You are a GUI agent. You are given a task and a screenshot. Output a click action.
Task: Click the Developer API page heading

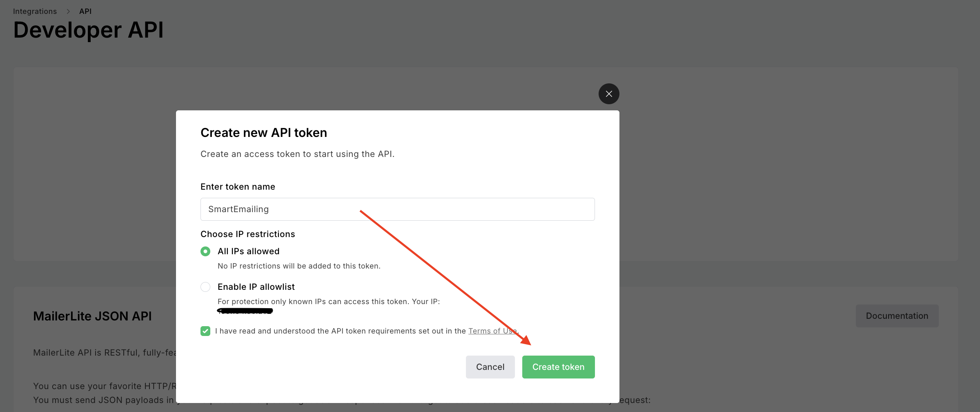tap(88, 30)
